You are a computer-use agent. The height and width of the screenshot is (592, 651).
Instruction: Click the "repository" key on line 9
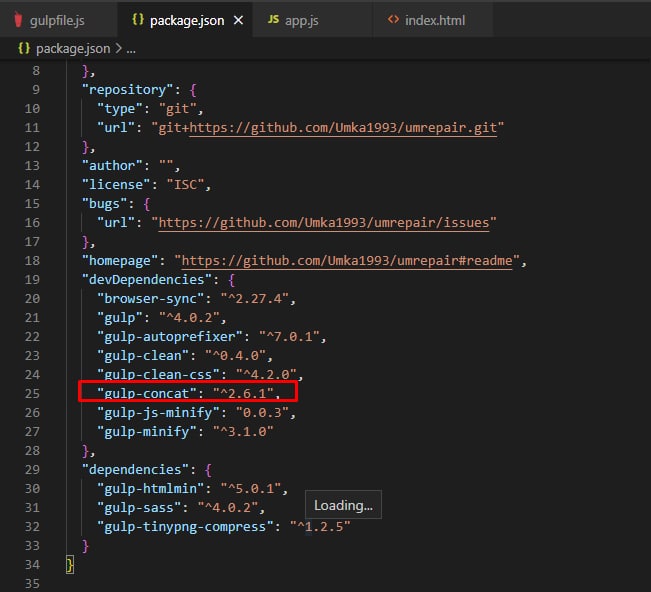point(127,90)
